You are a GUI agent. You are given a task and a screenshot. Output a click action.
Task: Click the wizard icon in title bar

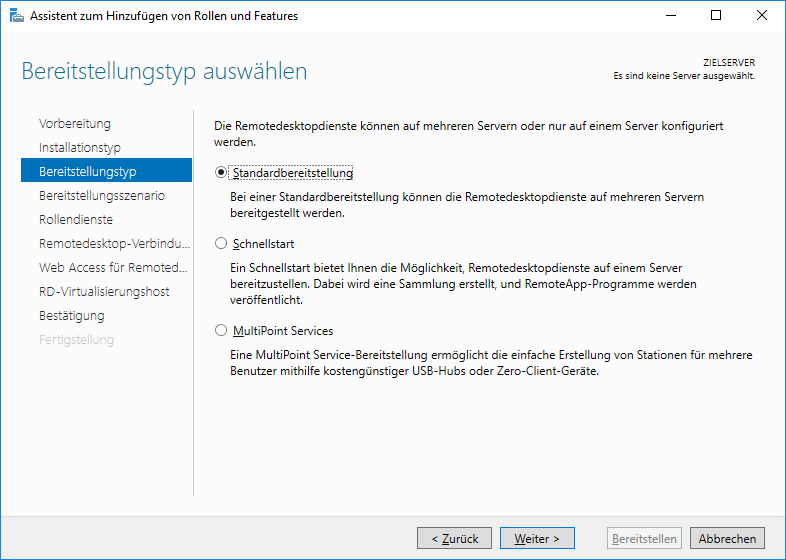click(16, 16)
